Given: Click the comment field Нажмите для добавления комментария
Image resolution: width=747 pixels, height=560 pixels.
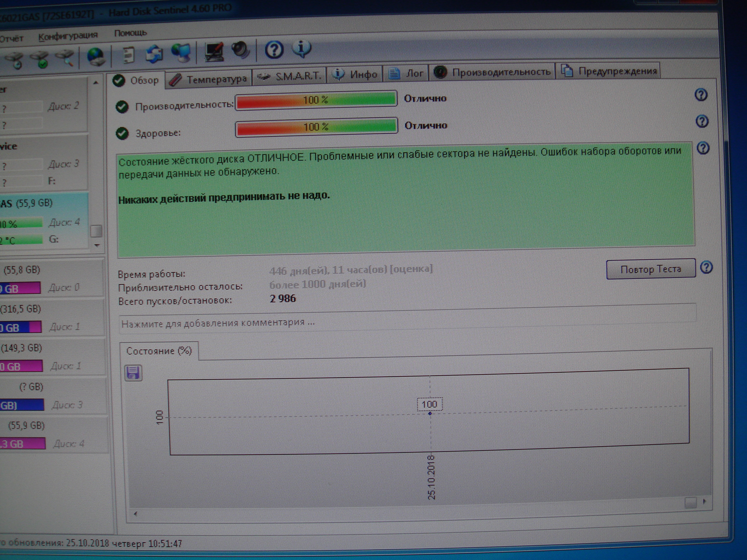Looking at the screenshot, I should [407, 319].
